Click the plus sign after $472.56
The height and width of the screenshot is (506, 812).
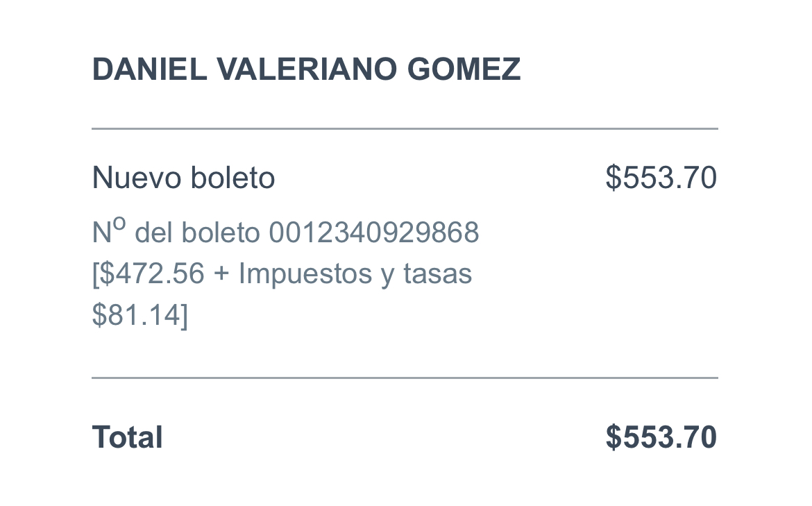click(x=221, y=274)
